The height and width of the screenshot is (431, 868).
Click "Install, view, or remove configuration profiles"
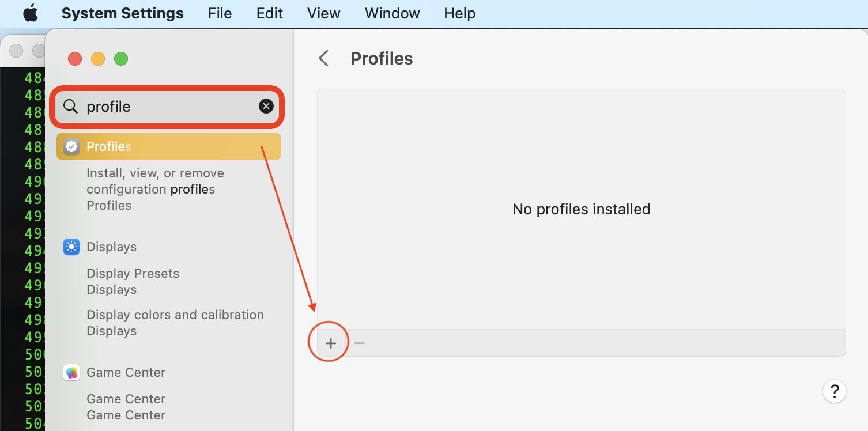point(155,181)
